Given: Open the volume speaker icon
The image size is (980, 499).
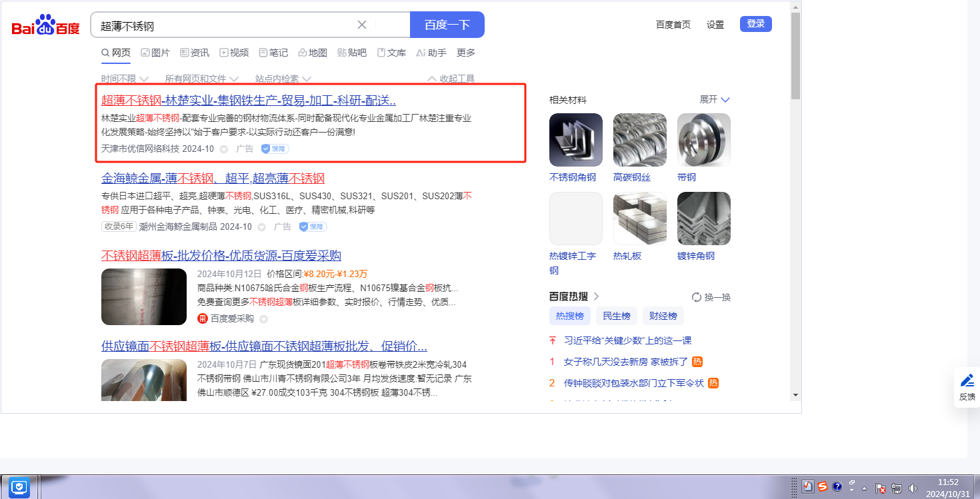Looking at the screenshot, I should 913,488.
